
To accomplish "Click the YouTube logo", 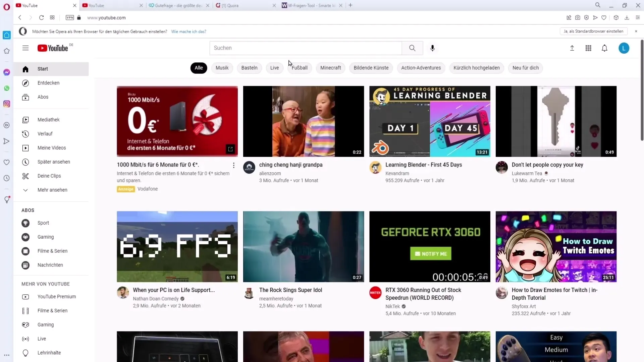I will [53, 48].
